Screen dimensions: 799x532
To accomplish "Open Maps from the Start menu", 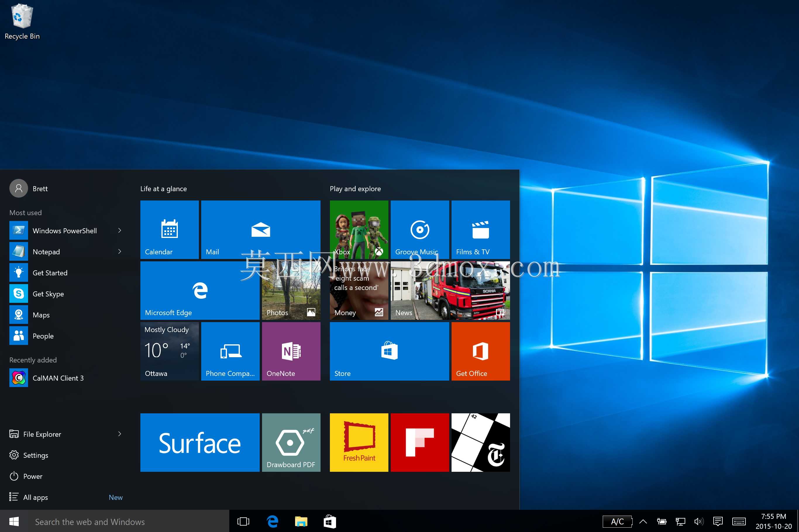I will coord(66,315).
